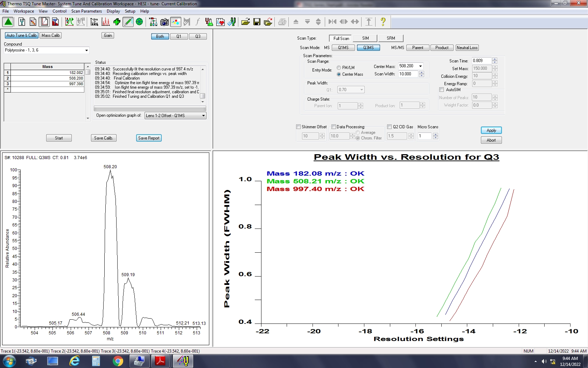Screen dimensions: 588x368
Task: Click the syringe icon in toolbar
Action: 128,22
